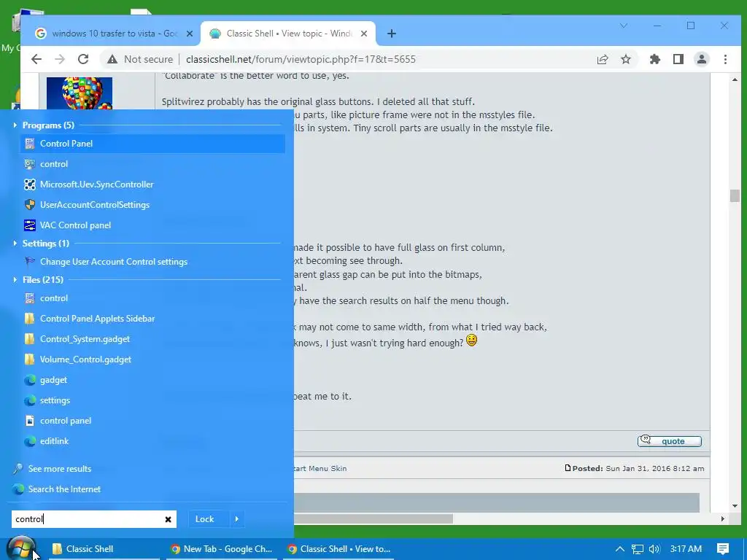Collapse the Files (215) results group
The width and height of the screenshot is (747, 560).
tap(15, 279)
